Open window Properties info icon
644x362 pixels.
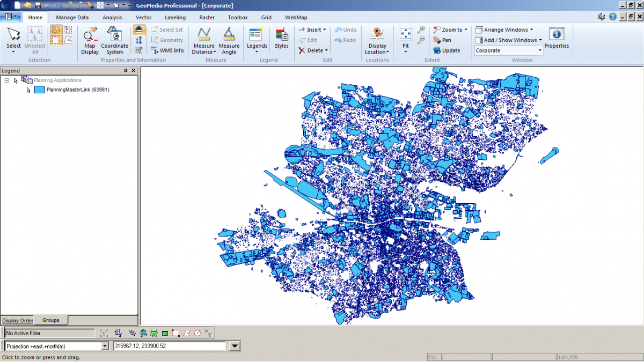[557, 39]
